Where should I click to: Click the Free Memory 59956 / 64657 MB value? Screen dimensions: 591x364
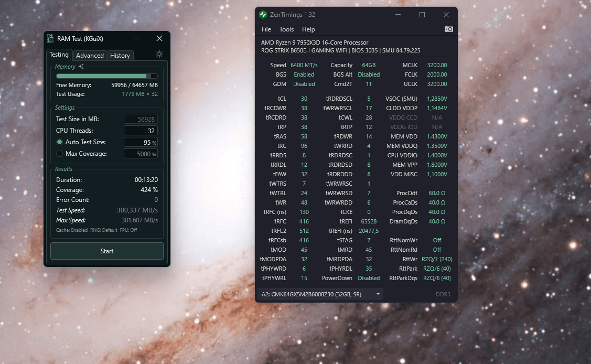tap(135, 85)
